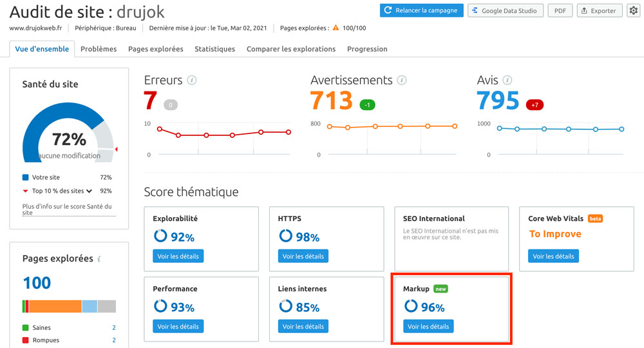This screenshot has width=644, height=348.
Task: Open Google Data Studio button
Action: (x=505, y=11)
